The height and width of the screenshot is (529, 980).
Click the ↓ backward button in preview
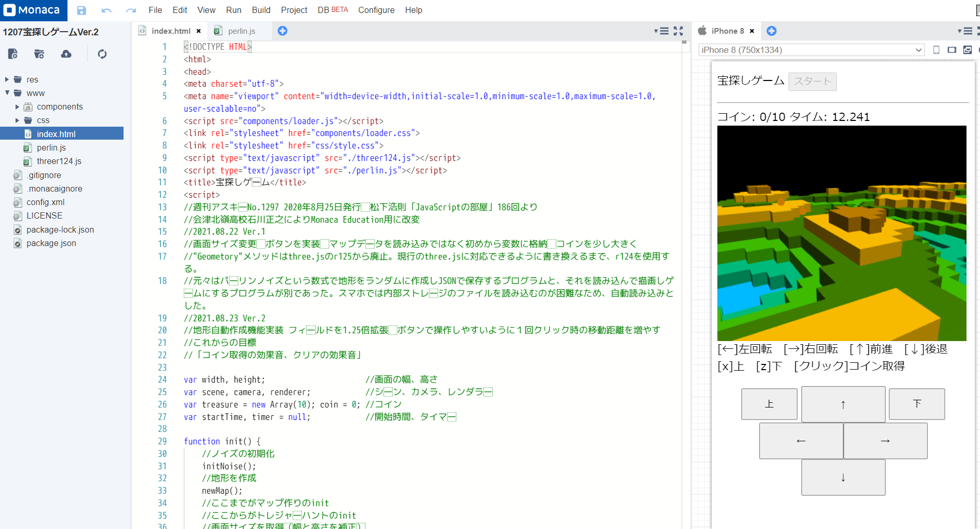(x=843, y=477)
